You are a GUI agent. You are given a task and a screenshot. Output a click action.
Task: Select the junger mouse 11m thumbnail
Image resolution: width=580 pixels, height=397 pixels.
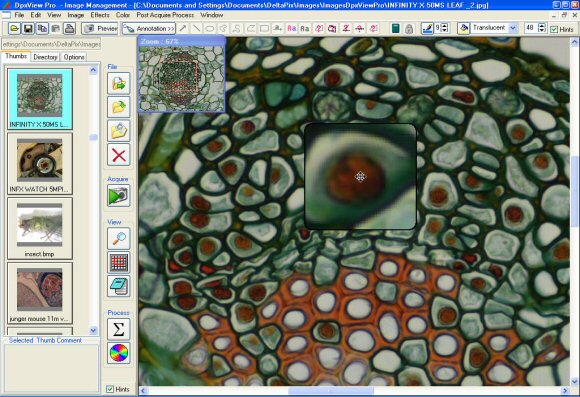point(40,293)
